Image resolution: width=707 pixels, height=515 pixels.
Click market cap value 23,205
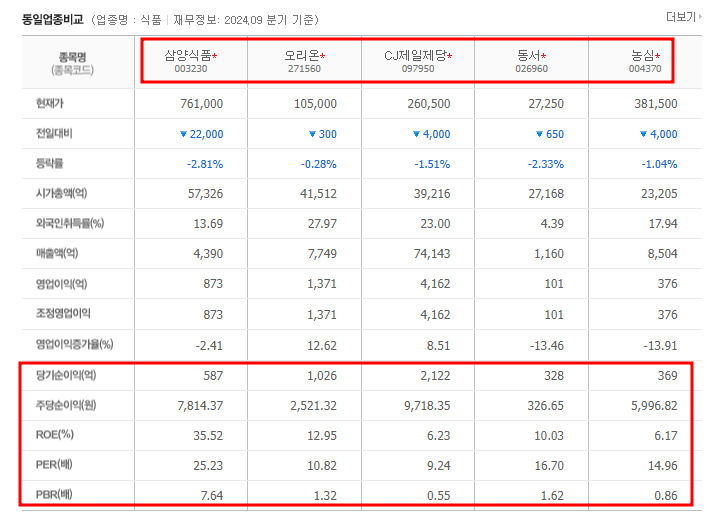[x=659, y=194]
